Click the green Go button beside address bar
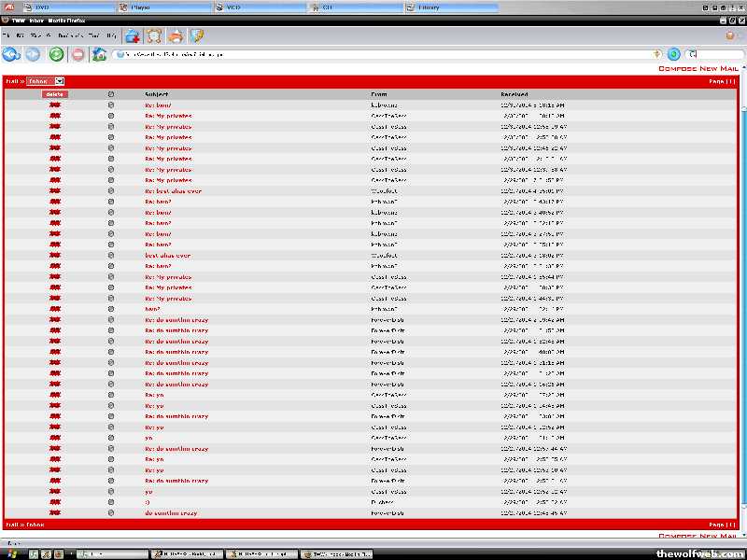This screenshot has height=560, width=747. click(x=673, y=54)
